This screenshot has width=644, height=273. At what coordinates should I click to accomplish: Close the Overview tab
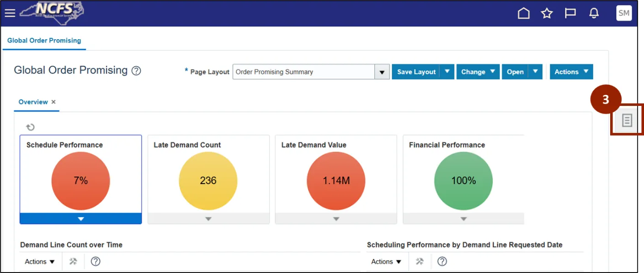(53, 102)
